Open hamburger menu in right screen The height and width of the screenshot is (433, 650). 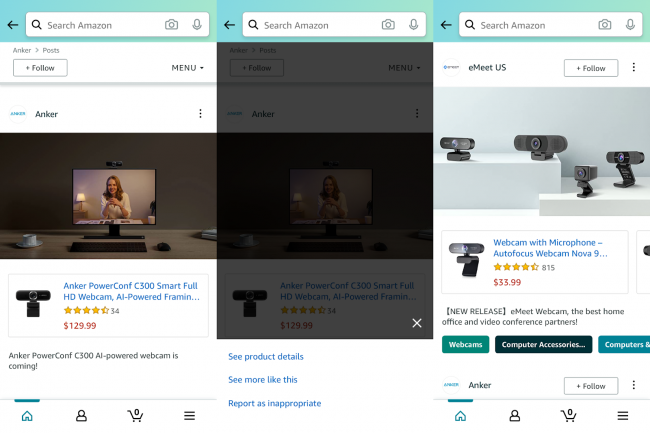[623, 416]
